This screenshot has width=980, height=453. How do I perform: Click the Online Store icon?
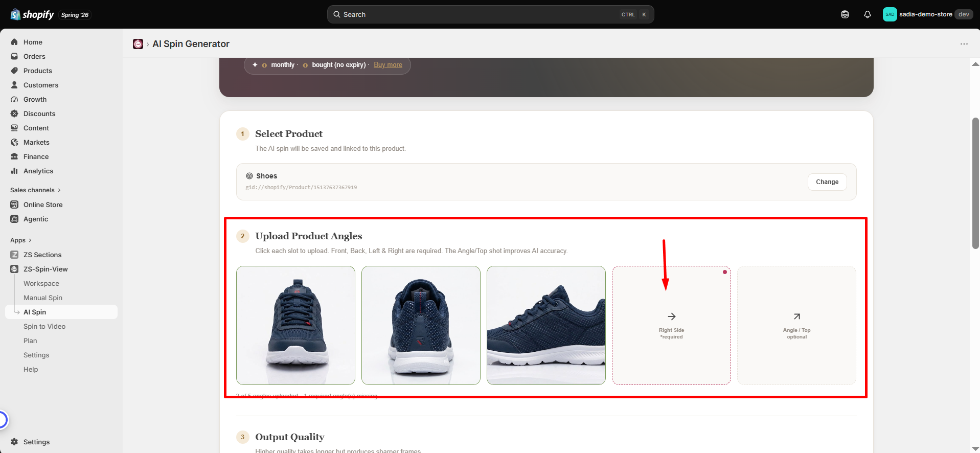14,205
